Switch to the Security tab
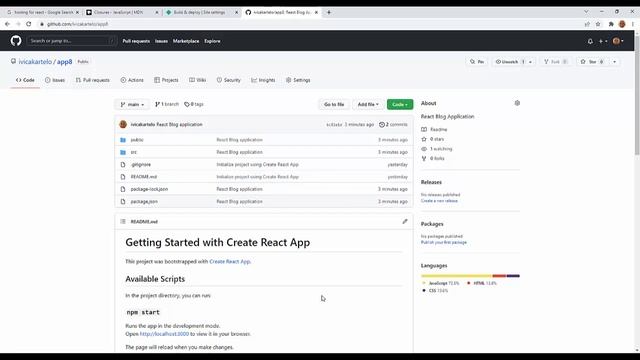The height and width of the screenshot is (360, 640). [229, 80]
